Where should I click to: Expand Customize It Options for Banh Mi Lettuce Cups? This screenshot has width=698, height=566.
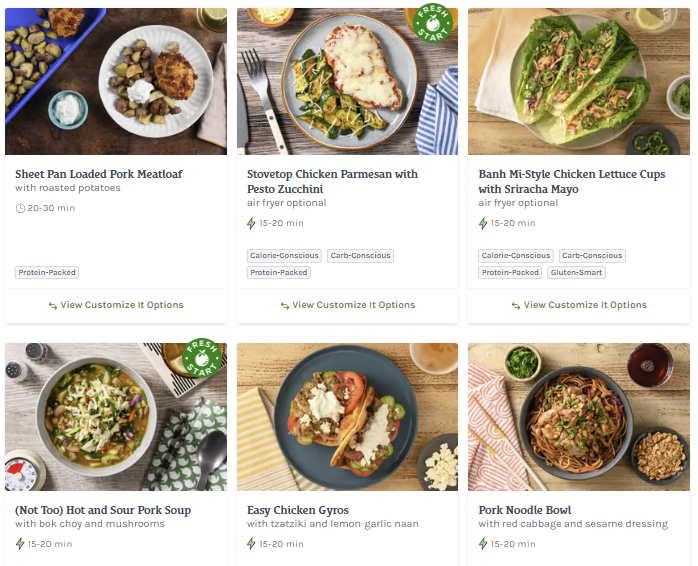[x=579, y=305]
